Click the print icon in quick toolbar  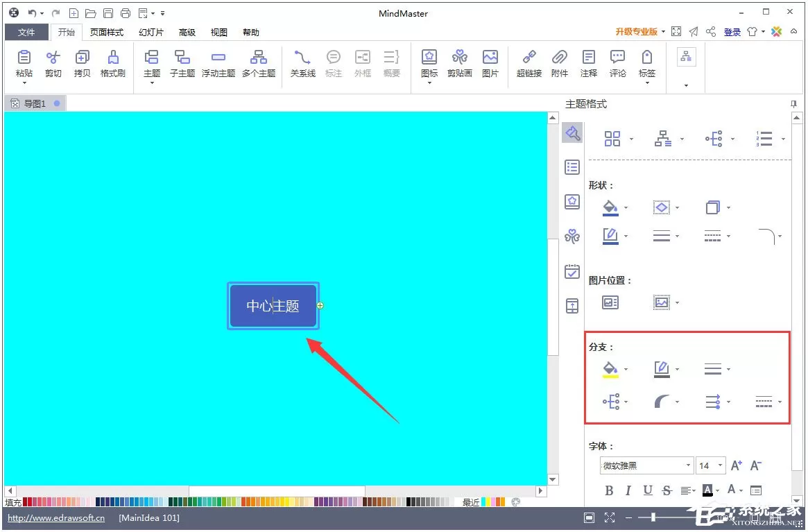pyautogui.click(x=126, y=13)
